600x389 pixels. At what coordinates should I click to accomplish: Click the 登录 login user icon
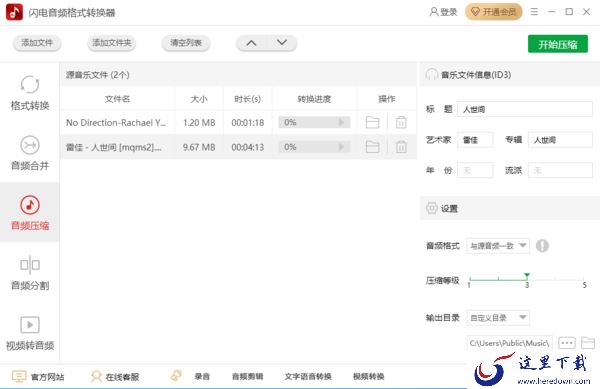click(443, 12)
